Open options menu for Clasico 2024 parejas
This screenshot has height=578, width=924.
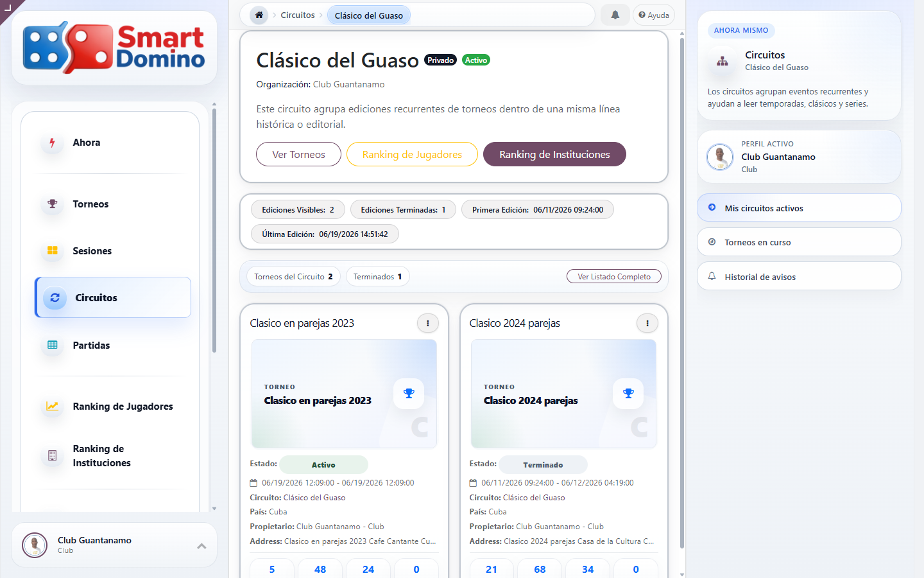[647, 323]
